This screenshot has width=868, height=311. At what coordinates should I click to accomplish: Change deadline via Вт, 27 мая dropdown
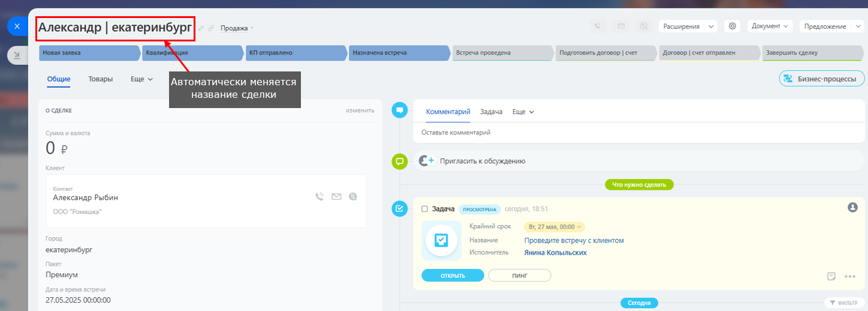pyautogui.click(x=554, y=227)
